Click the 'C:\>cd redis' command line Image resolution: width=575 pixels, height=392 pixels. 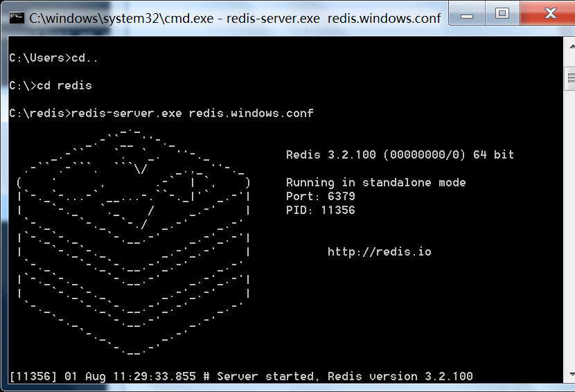[x=51, y=85]
